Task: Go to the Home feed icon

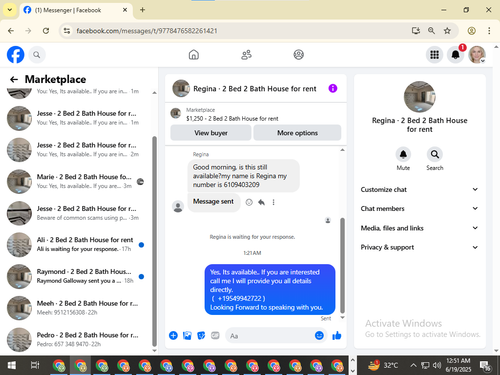Action: [194, 55]
